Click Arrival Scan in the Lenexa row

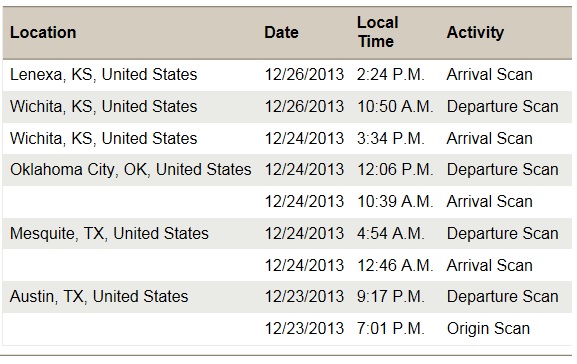click(x=489, y=75)
